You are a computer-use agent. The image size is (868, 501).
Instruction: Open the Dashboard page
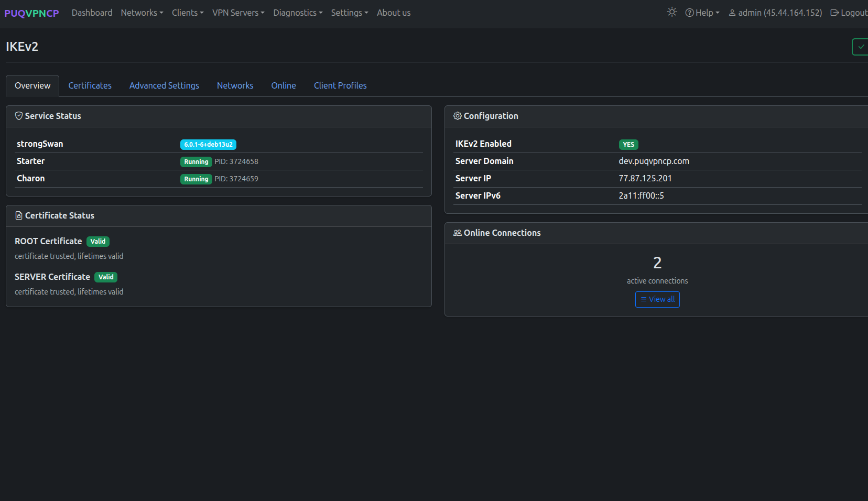pyautogui.click(x=92, y=13)
